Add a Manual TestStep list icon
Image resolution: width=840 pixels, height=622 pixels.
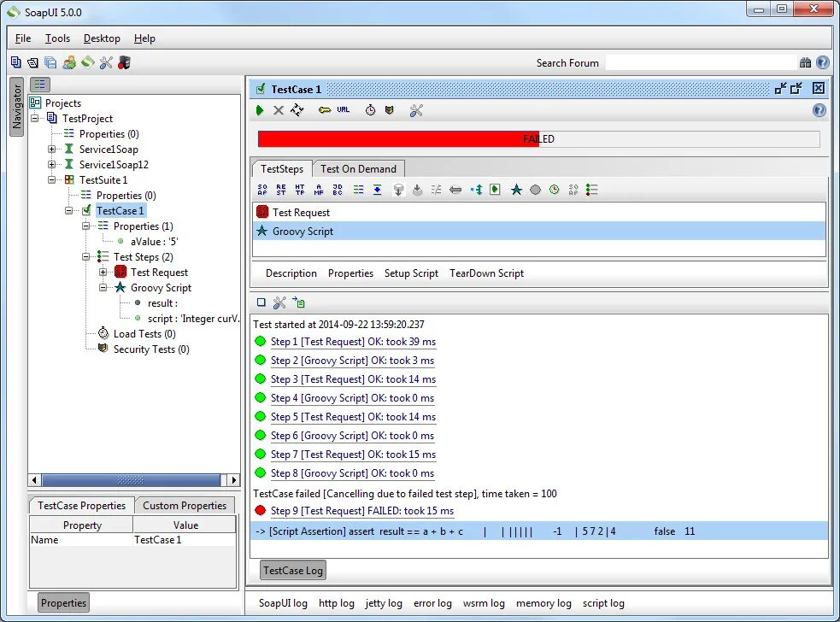tap(592, 190)
